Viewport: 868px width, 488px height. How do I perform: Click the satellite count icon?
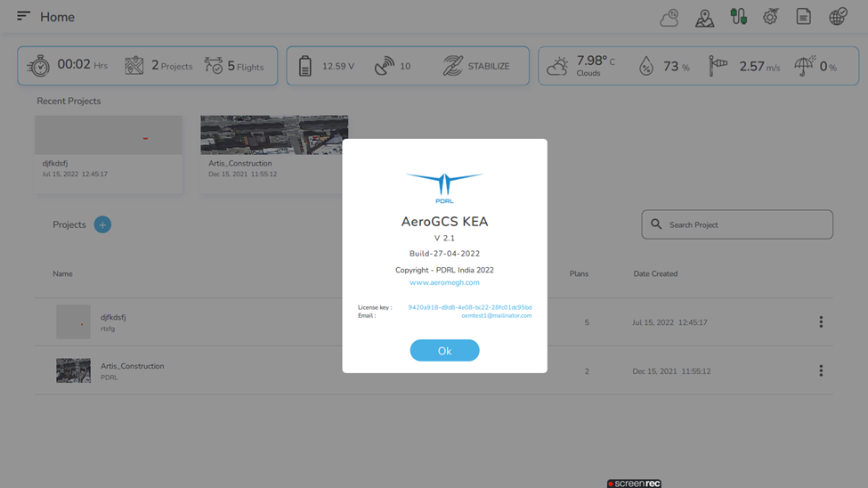pos(385,66)
